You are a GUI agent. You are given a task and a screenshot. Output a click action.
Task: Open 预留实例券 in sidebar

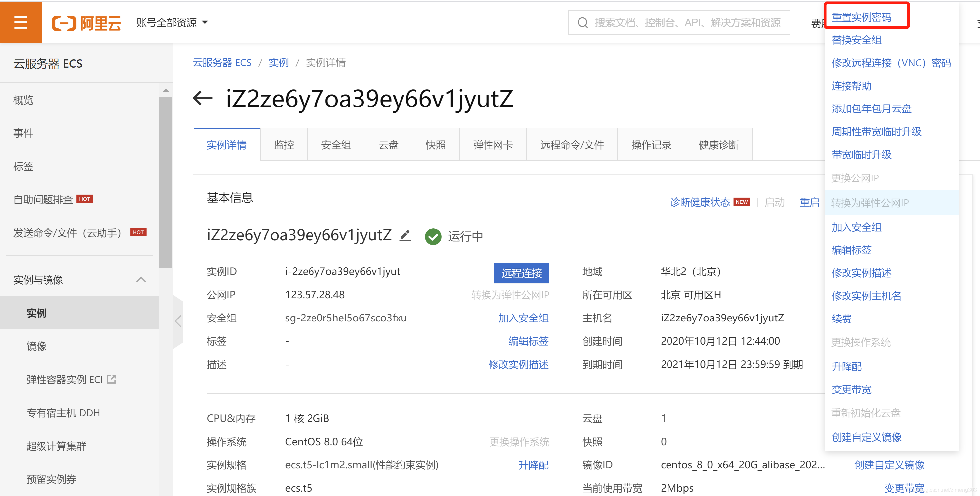51,479
